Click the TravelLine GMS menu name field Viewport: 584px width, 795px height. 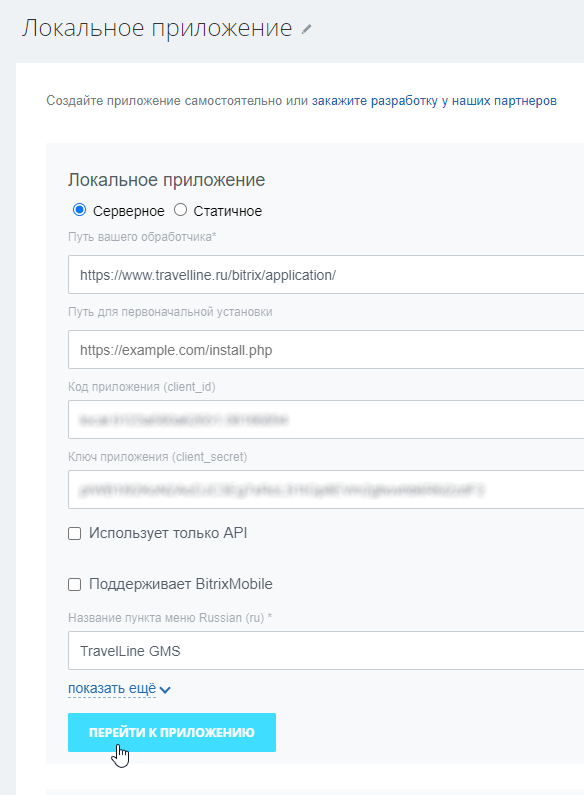coord(326,651)
